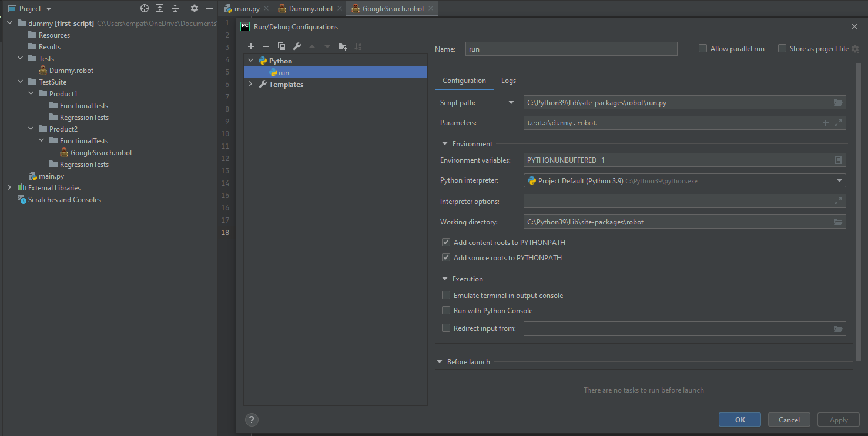Click the OK button

[739, 420]
